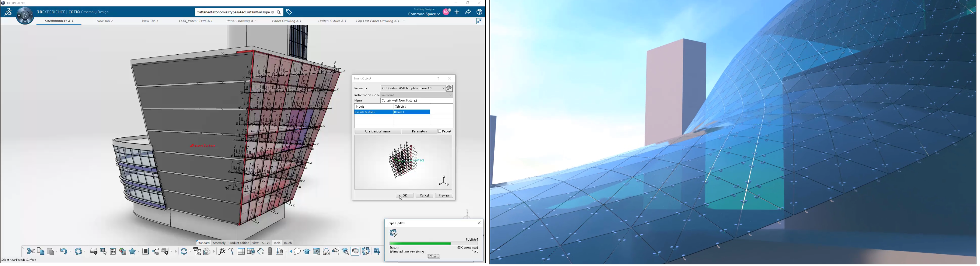The width and height of the screenshot is (980, 266).
Task: Select the Assembly toolbar tab
Action: click(x=219, y=243)
